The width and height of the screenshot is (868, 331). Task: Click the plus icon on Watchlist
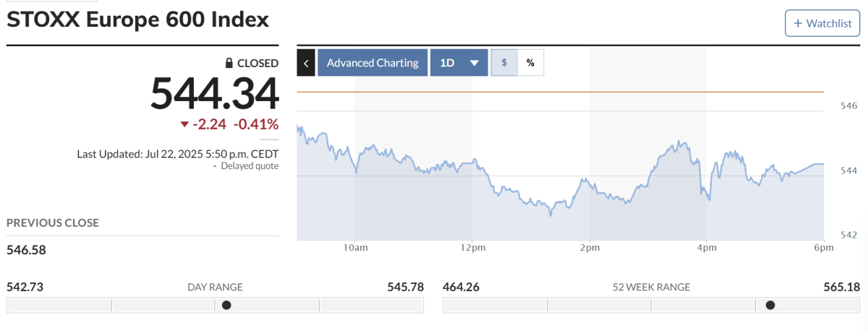(x=798, y=23)
